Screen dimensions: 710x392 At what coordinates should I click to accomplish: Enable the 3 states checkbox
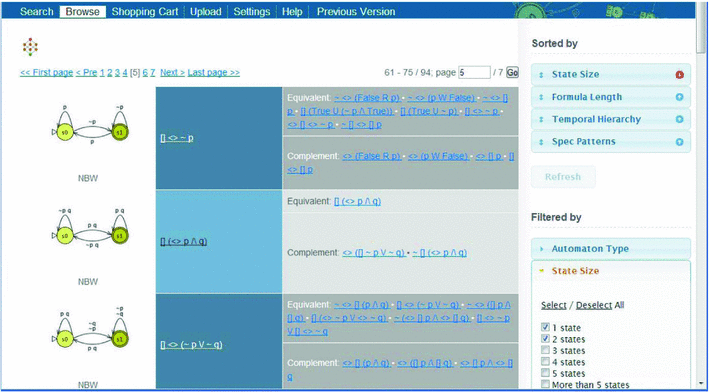pyautogui.click(x=545, y=350)
